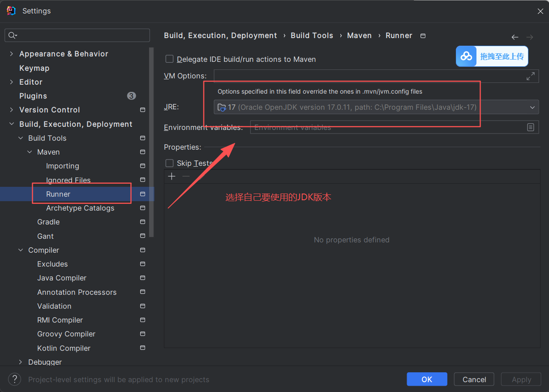Go back with the left arrow navigation icon
Viewport: 549px width, 392px height.
515,37
